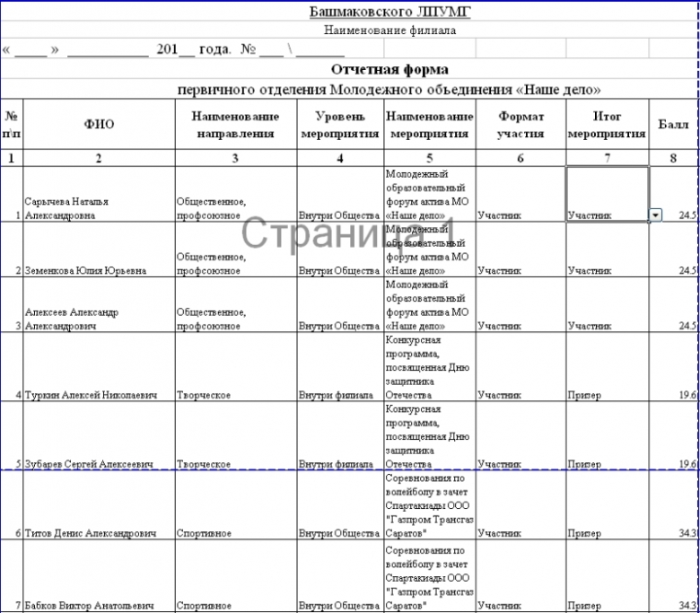Select row number 4 cell
This screenshot has width=700, height=613.
pyautogui.click(x=12, y=366)
